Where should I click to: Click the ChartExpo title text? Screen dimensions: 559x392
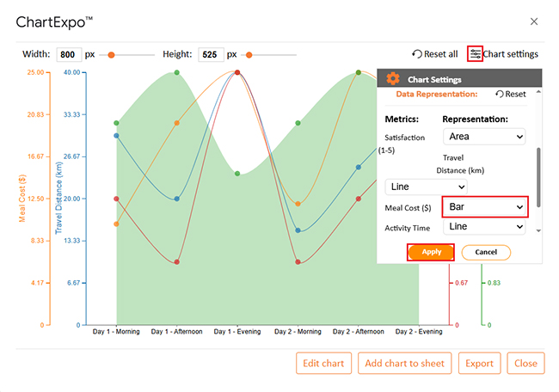click(54, 22)
